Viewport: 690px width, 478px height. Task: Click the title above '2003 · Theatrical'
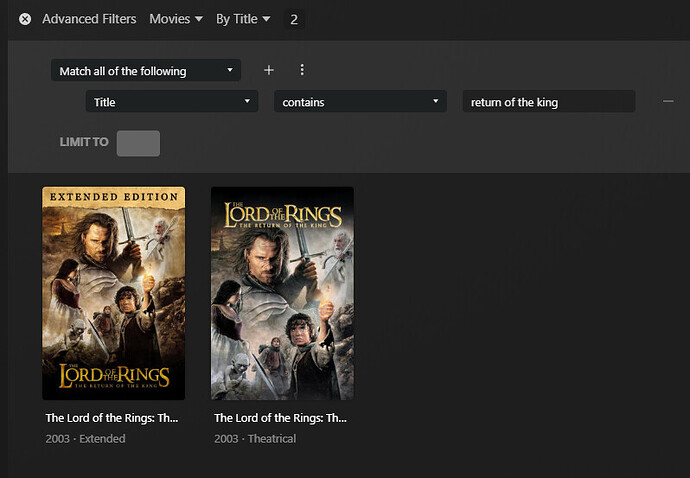(x=280, y=418)
